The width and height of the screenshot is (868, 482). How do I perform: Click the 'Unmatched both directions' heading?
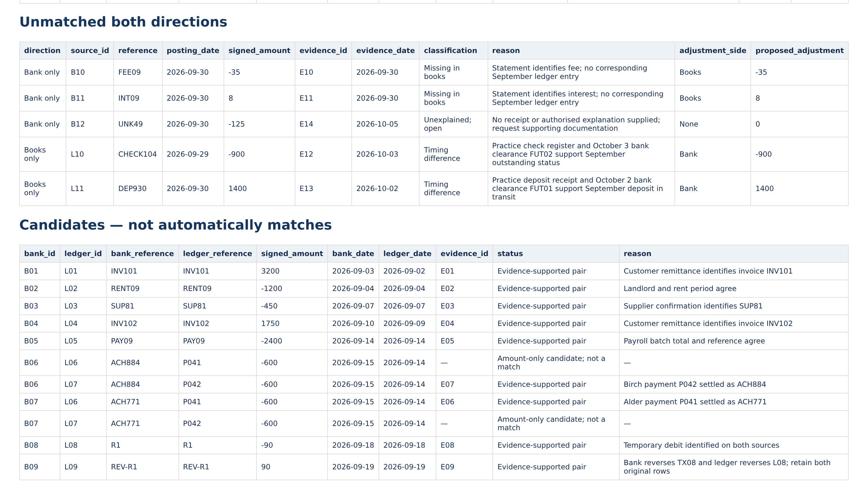tap(123, 22)
